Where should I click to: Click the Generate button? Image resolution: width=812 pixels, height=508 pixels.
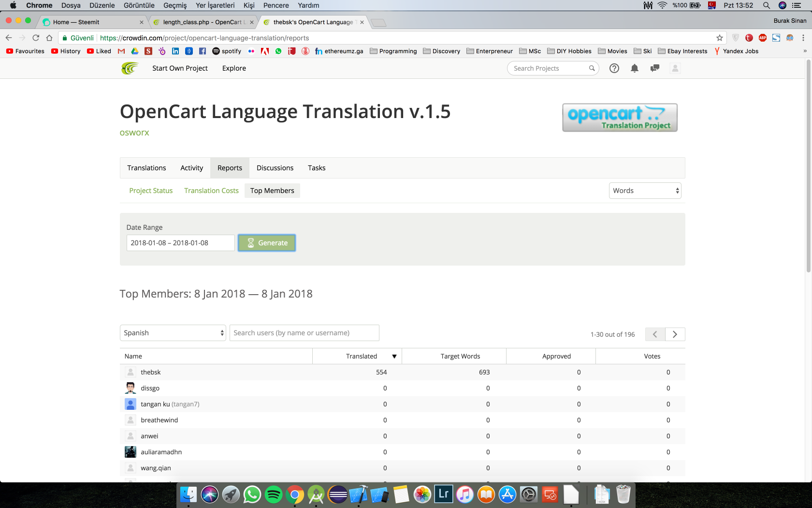(267, 243)
